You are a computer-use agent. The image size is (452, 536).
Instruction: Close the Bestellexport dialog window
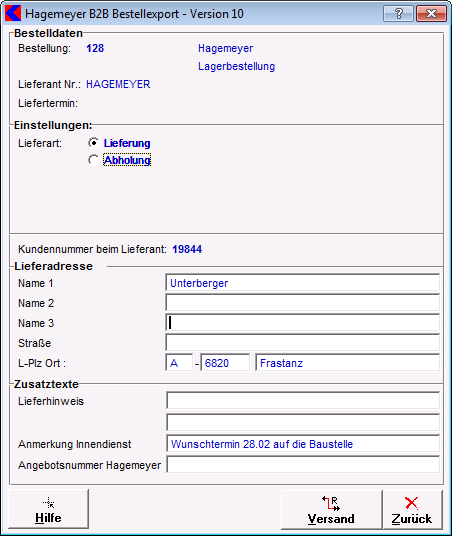coord(431,14)
